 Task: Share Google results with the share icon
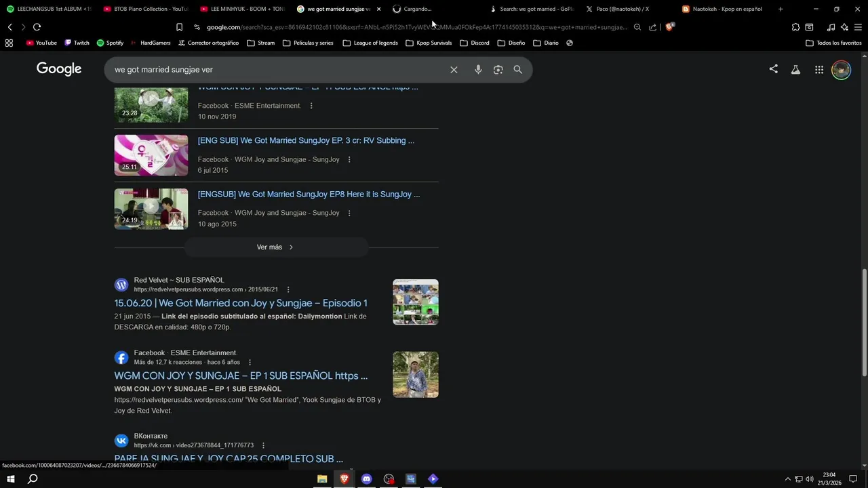pyautogui.click(x=774, y=69)
